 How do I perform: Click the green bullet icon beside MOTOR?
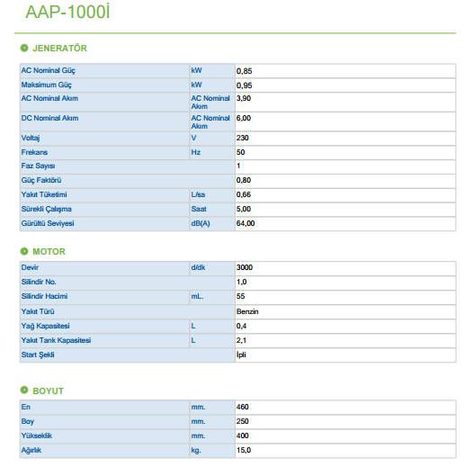(24, 251)
